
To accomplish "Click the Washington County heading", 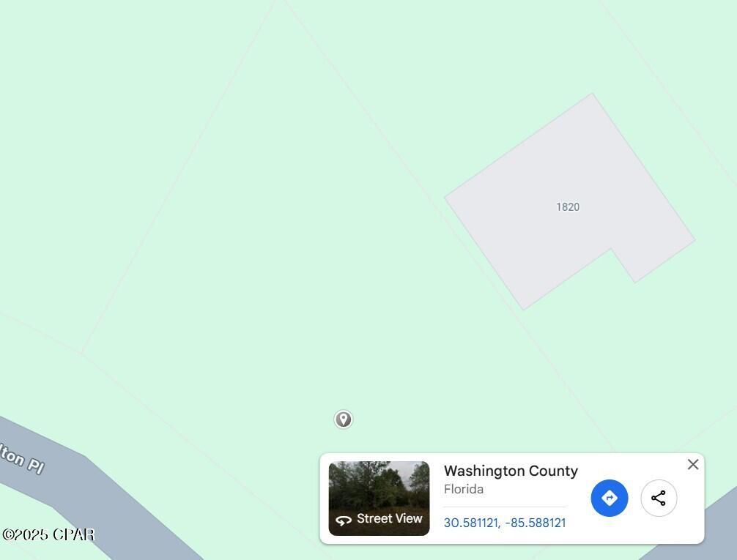I will [x=511, y=471].
